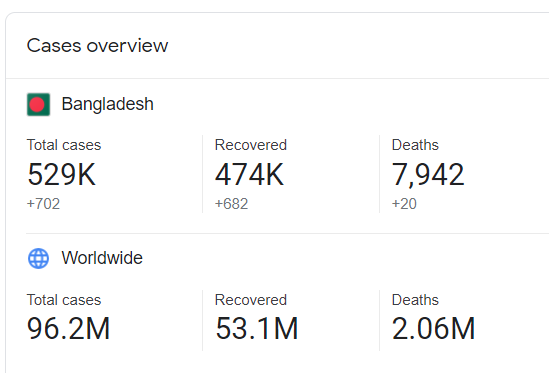Image resolution: width=549 pixels, height=373 pixels.
Task: Click the +702 new cases count
Action: coord(43,204)
